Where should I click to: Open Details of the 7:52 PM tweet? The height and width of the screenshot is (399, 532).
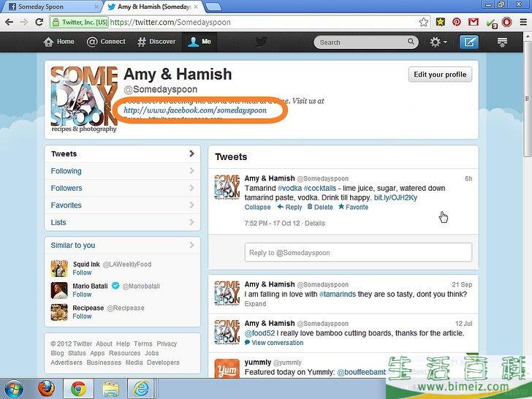coord(315,224)
